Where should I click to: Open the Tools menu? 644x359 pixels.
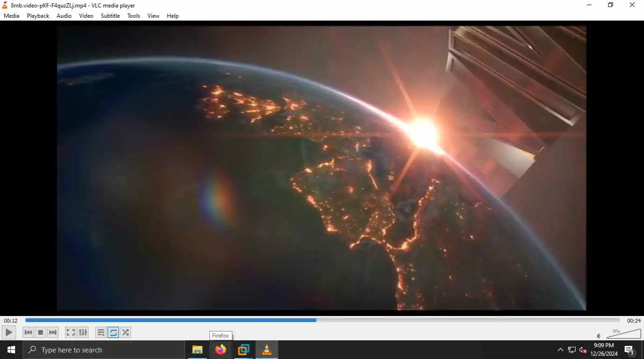tap(134, 16)
